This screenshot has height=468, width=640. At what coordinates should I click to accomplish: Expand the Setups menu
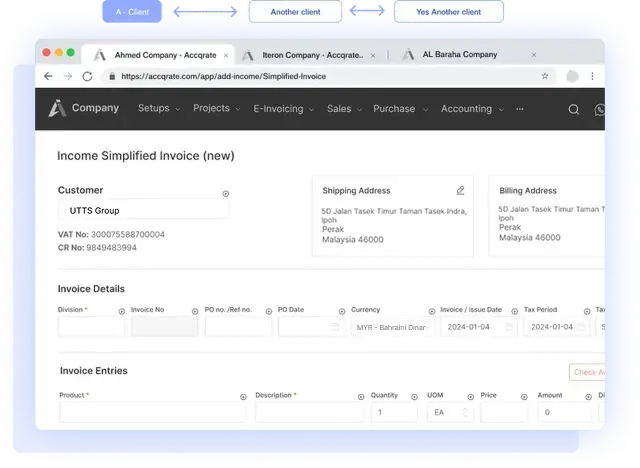click(x=159, y=108)
